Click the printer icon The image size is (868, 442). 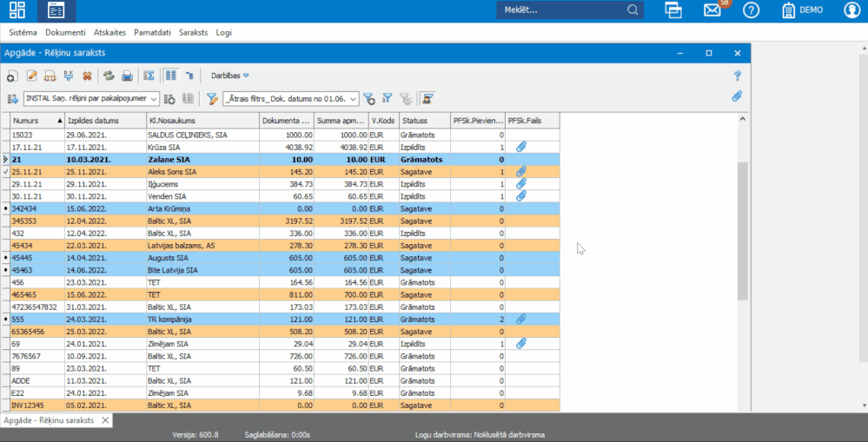[x=127, y=76]
